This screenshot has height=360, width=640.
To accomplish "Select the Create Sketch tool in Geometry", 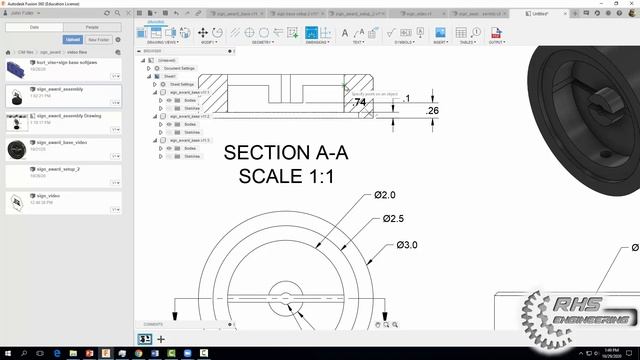I will click(x=293, y=33).
